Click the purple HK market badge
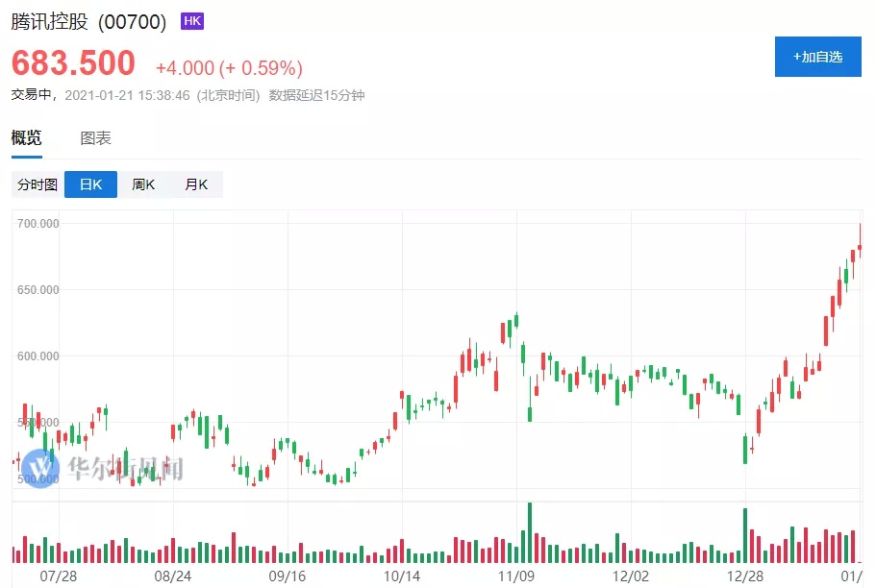 point(192,21)
